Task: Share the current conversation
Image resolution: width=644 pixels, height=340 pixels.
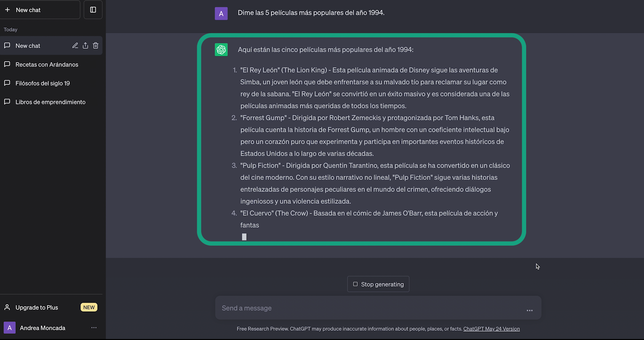Action: tap(85, 46)
